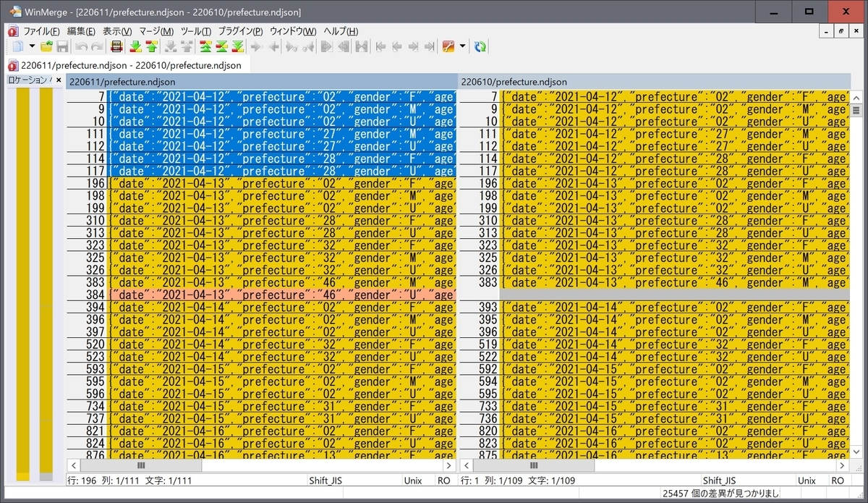Open the ツール(T) menu

click(x=196, y=31)
